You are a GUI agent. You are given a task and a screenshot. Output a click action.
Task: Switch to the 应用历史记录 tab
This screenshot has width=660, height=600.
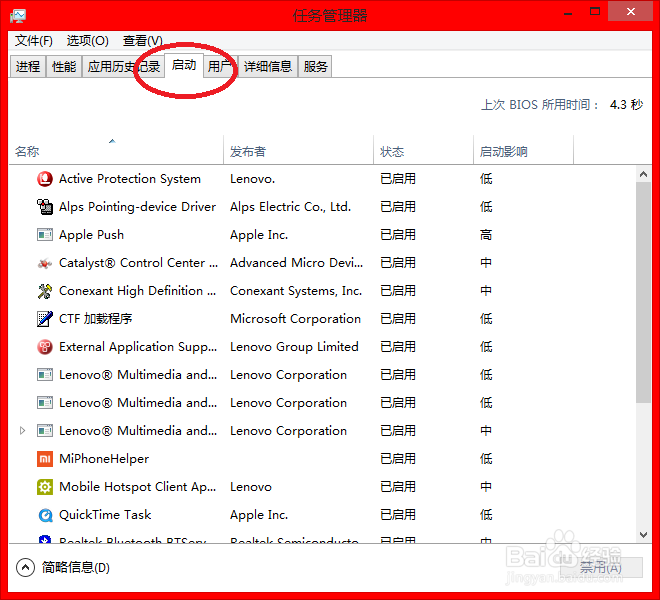click(x=124, y=67)
